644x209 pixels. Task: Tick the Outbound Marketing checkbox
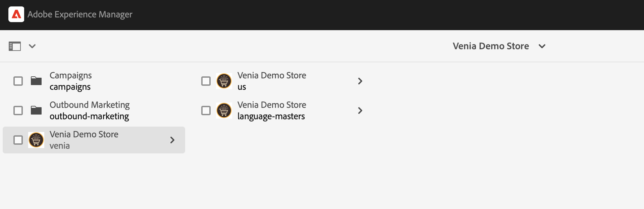18,111
